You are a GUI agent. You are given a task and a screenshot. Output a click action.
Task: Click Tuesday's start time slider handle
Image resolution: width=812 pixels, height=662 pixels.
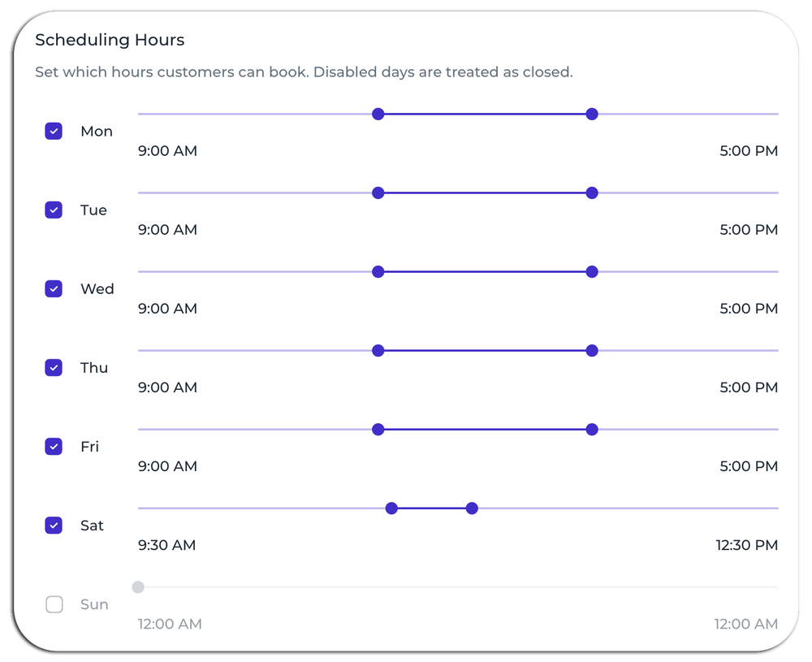[378, 193]
